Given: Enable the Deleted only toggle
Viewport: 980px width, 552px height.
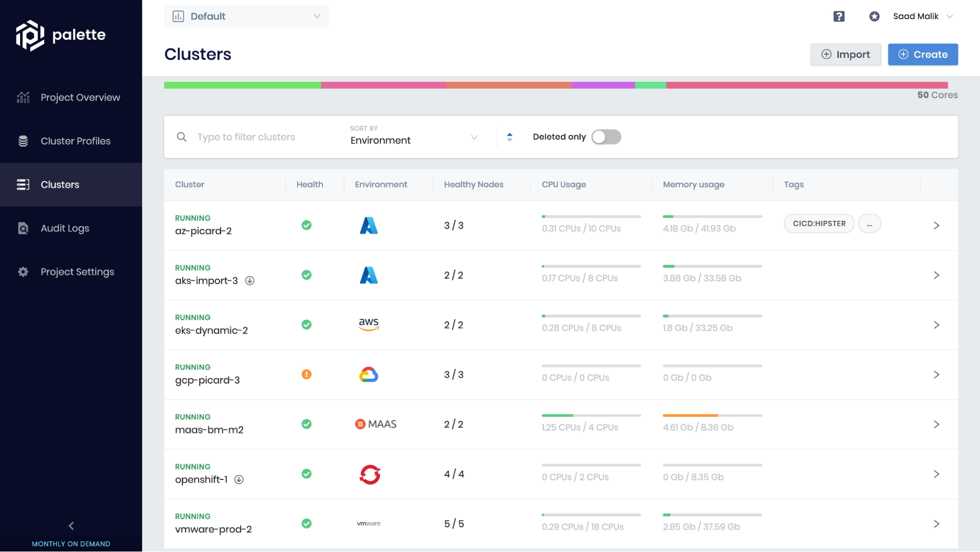Looking at the screenshot, I should 606,137.
